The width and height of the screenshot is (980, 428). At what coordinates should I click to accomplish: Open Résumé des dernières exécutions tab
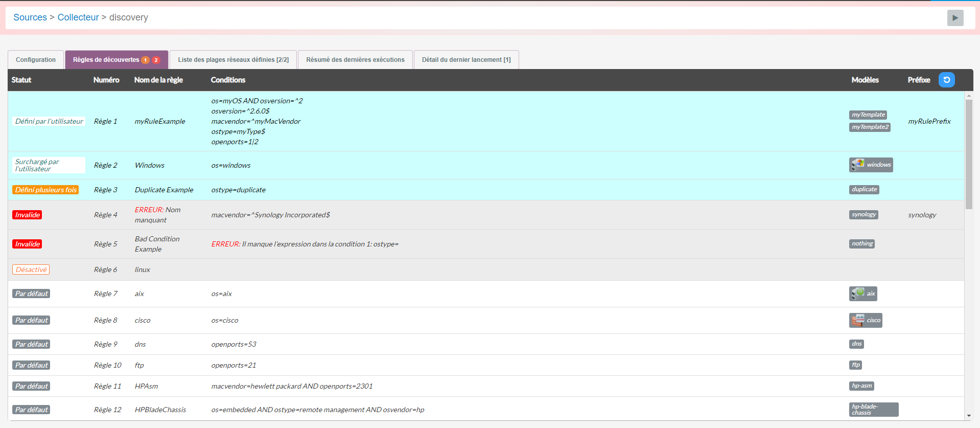tap(355, 60)
